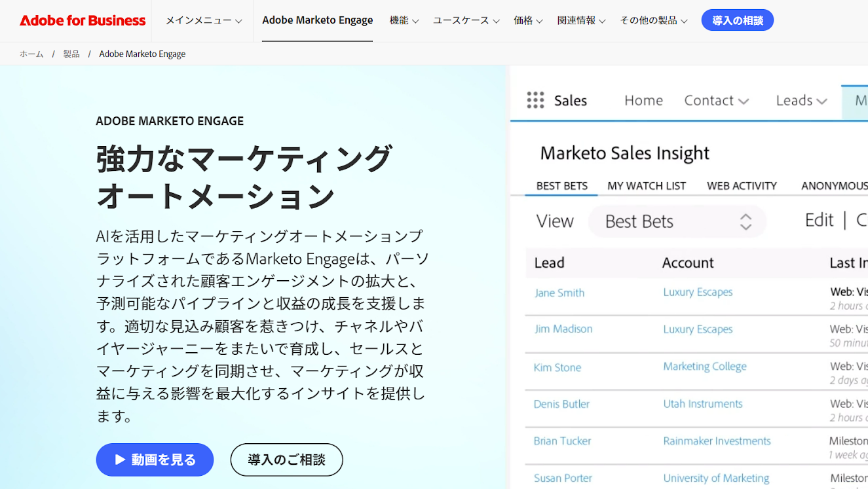Click the play icon on 動画を見る button
Screen dimensions: 868x489
point(120,460)
